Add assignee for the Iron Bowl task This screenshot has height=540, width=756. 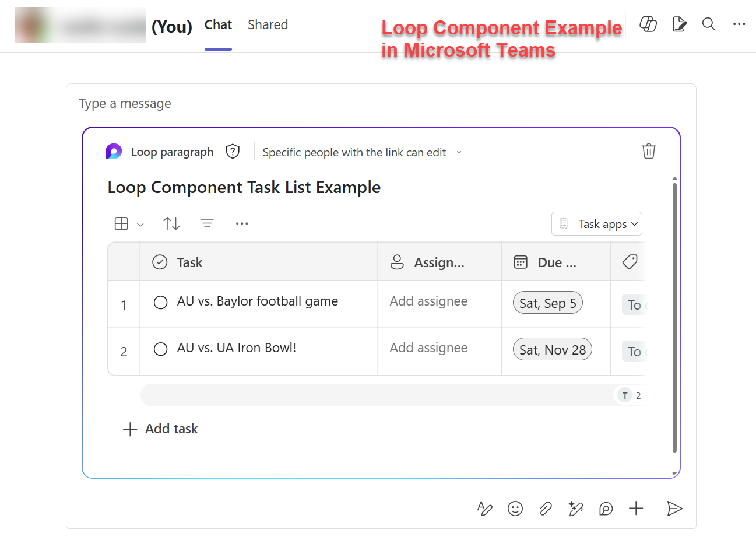pos(428,348)
